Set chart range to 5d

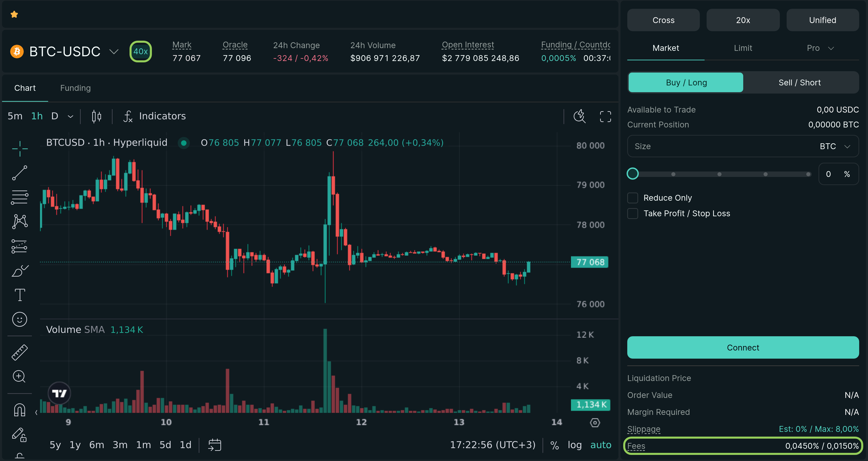(x=165, y=445)
